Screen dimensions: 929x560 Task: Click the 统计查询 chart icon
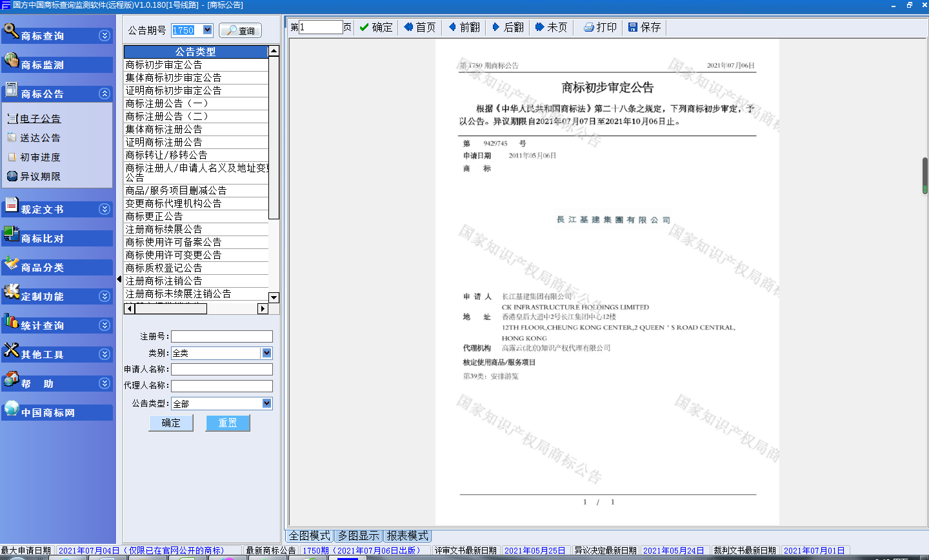[x=11, y=321]
